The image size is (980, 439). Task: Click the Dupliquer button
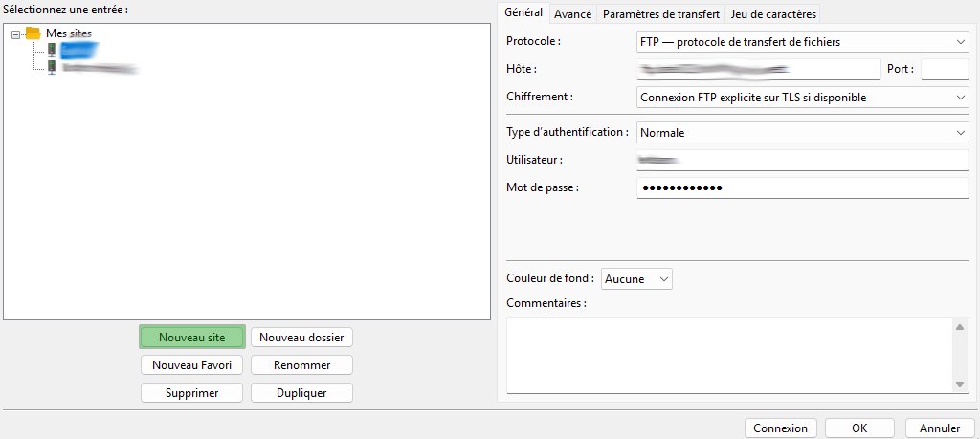pos(301,393)
